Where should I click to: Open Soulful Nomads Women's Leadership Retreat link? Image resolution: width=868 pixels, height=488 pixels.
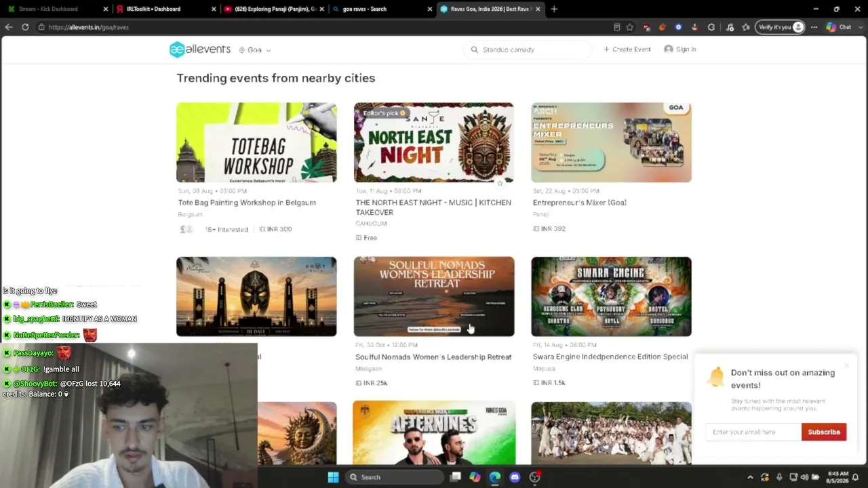(x=433, y=357)
